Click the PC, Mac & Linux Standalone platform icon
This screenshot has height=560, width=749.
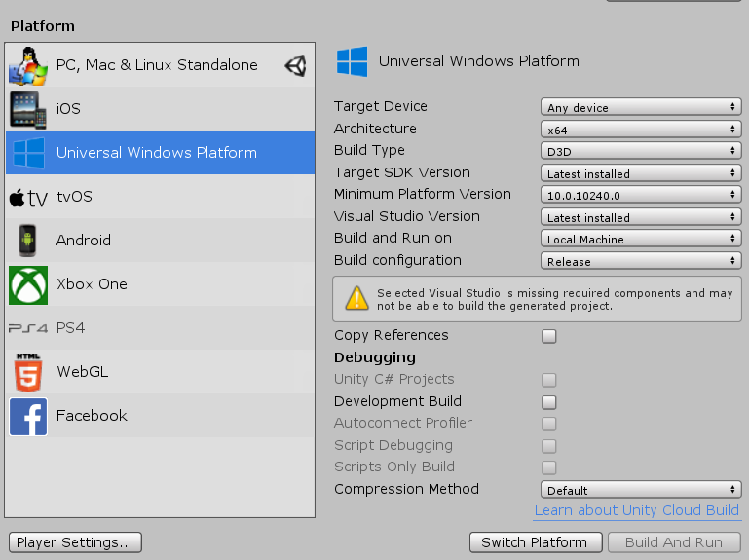point(27,65)
